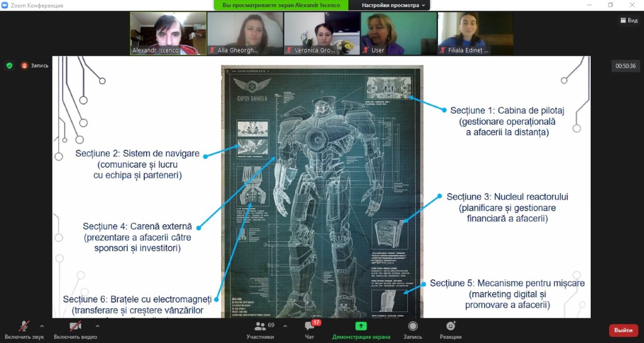
Task: Expand participants options arrow
Action: tap(285, 326)
